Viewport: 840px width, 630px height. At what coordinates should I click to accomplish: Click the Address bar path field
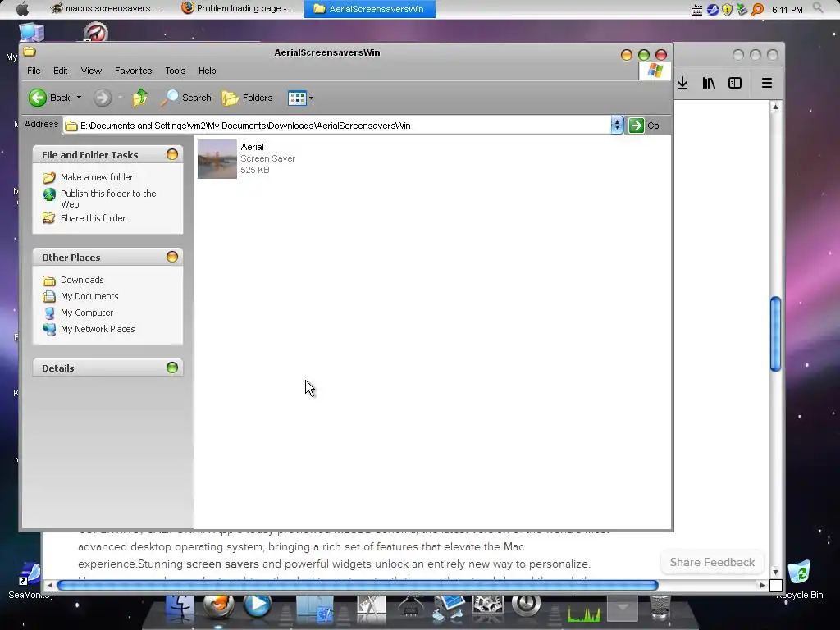pos(337,126)
